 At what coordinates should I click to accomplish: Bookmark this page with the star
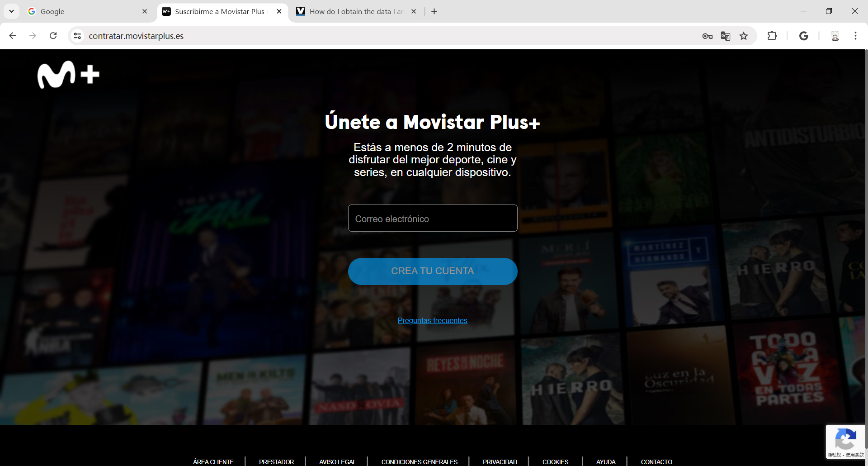pos(744,36)
